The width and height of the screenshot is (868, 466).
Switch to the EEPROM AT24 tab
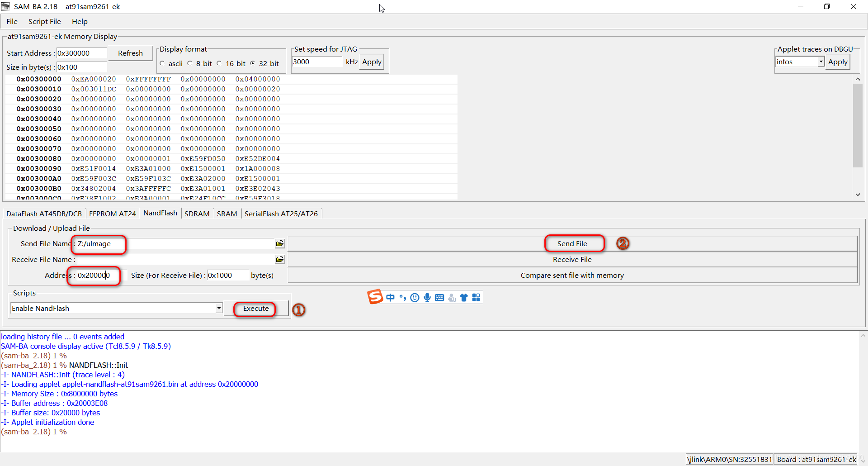(x=112, y=214)
